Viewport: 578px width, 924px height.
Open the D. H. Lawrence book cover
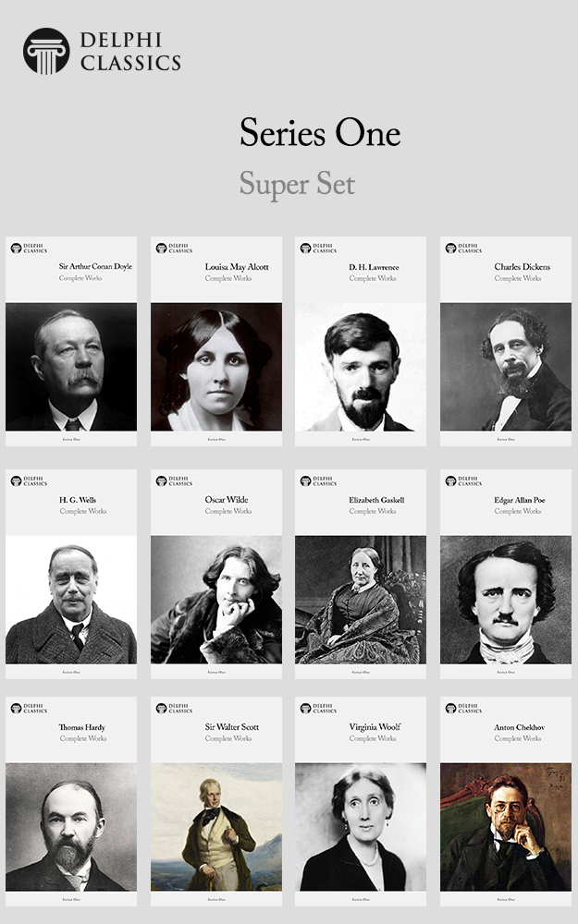(x=361, y=341)
